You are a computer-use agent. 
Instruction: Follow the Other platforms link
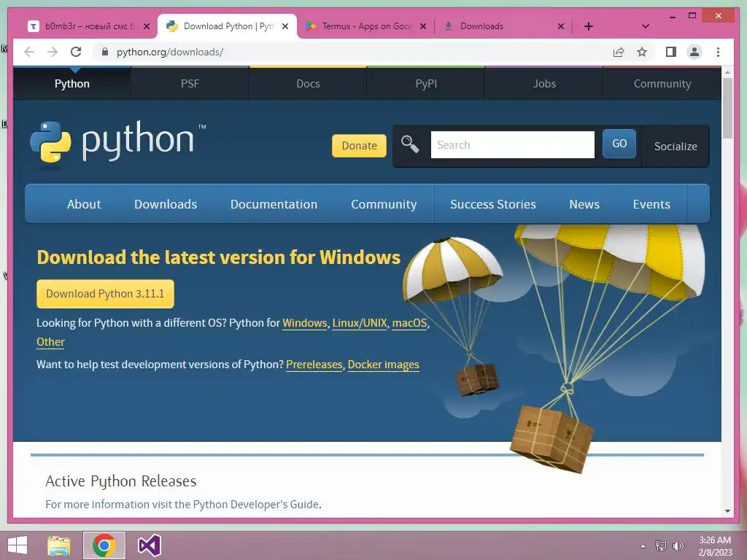[x=50, y=342]
